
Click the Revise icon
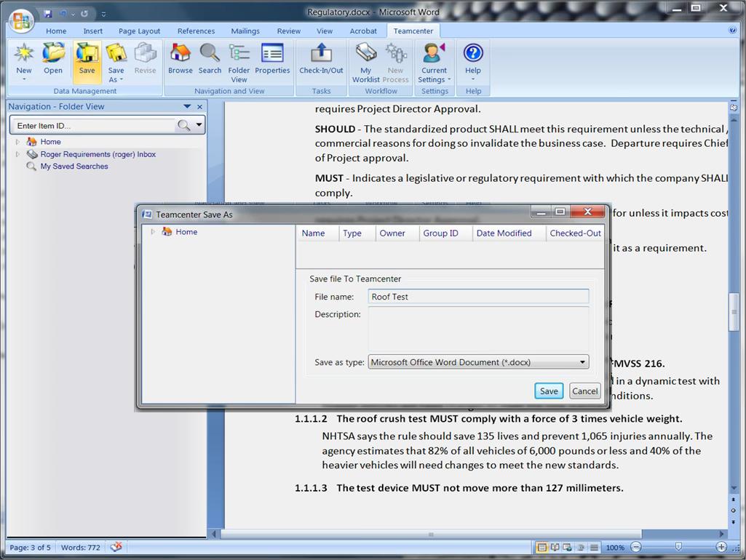[x=145, y=53]
